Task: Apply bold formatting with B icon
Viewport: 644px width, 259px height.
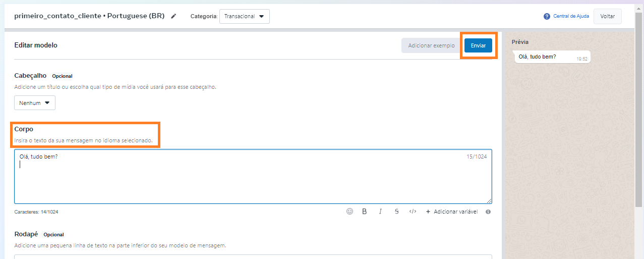Action: tap(364, 212)
